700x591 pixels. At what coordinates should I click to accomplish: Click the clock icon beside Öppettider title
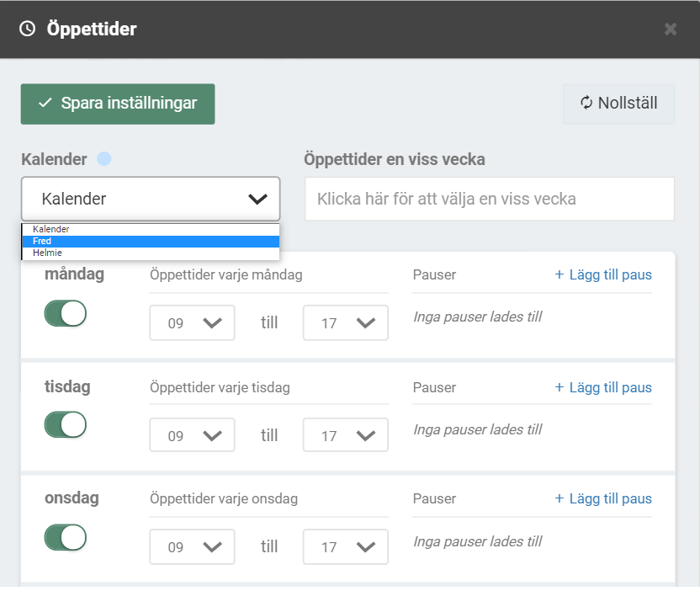(x=28, y=29)
